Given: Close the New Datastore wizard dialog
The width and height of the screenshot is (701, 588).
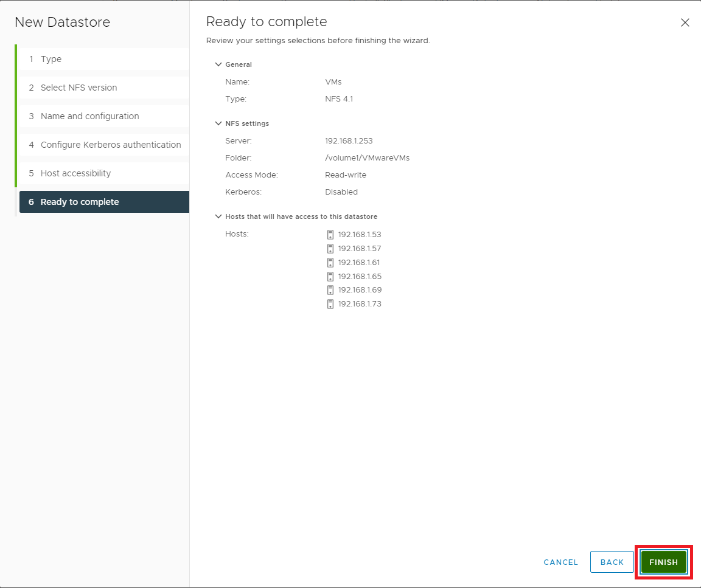Looking at the screenshot, I should pos(685,22).
